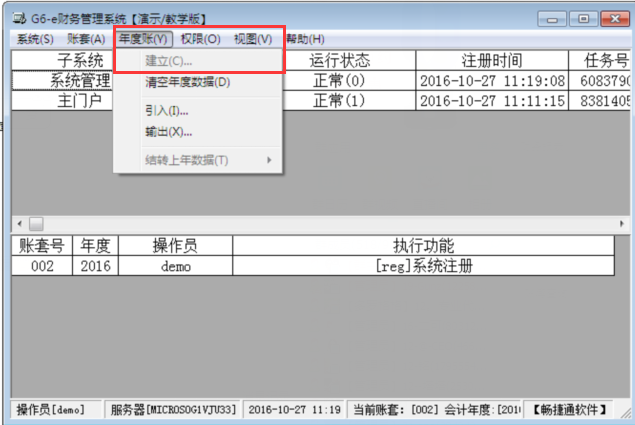Open the 系统(S) menu
Image resolution: width=635 pixels, height=425 pixels.
pyautogui.click(x=35, y=39)
